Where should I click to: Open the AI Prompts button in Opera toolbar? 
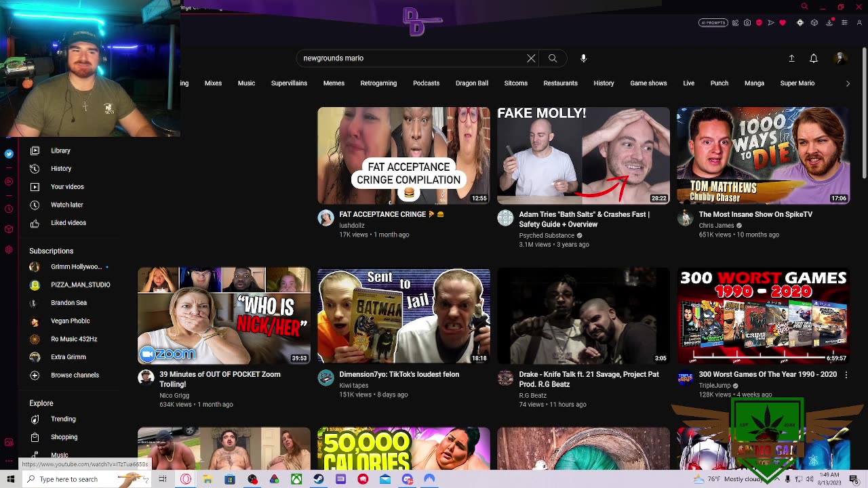[713, 22]
